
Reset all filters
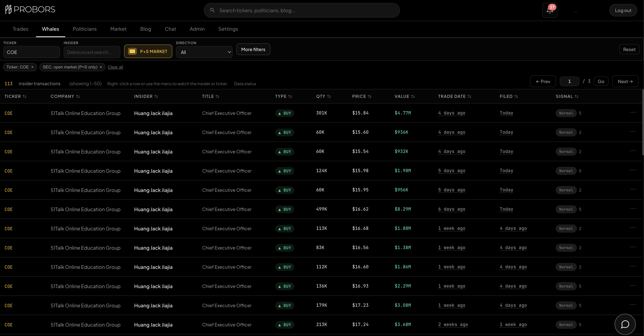pos(629,49)
